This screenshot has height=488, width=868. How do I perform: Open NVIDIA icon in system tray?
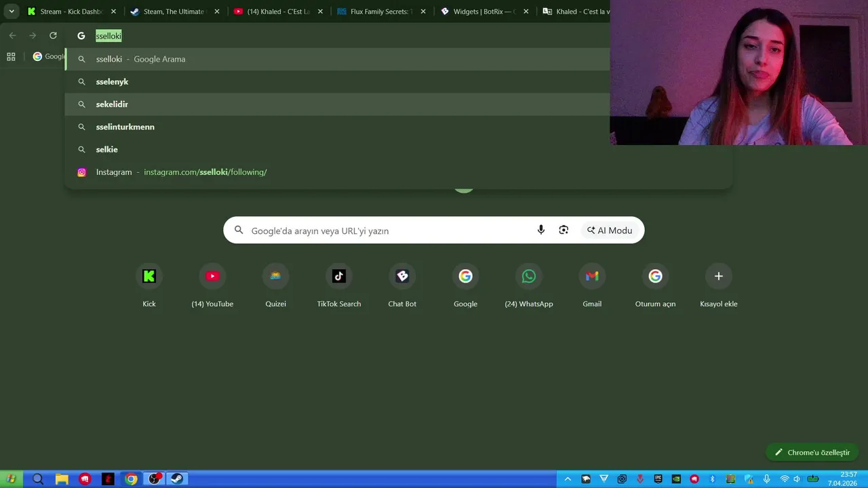676,479
